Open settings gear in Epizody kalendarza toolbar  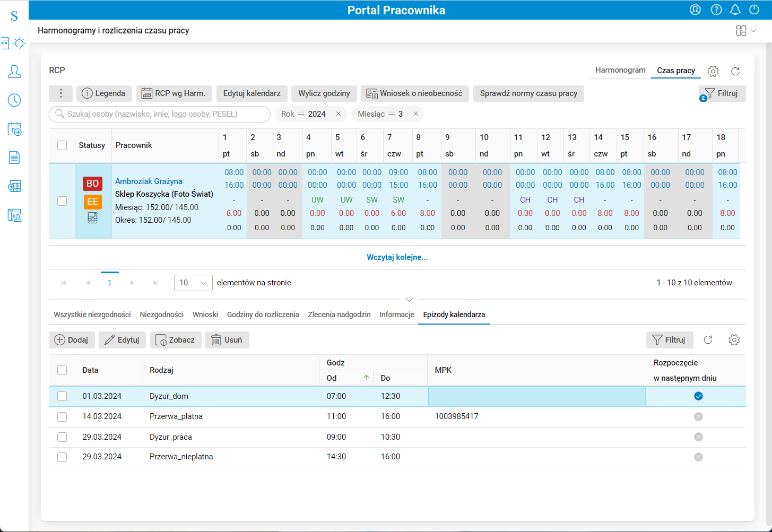(734, 340)
